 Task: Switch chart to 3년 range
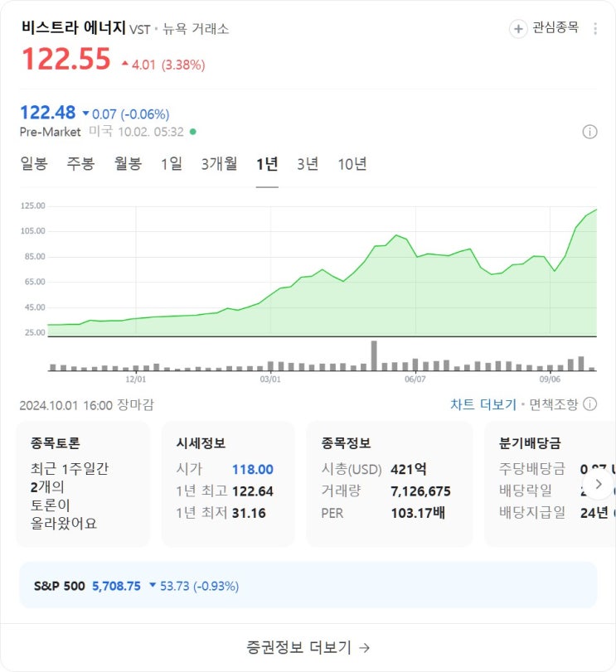(308, 164)
